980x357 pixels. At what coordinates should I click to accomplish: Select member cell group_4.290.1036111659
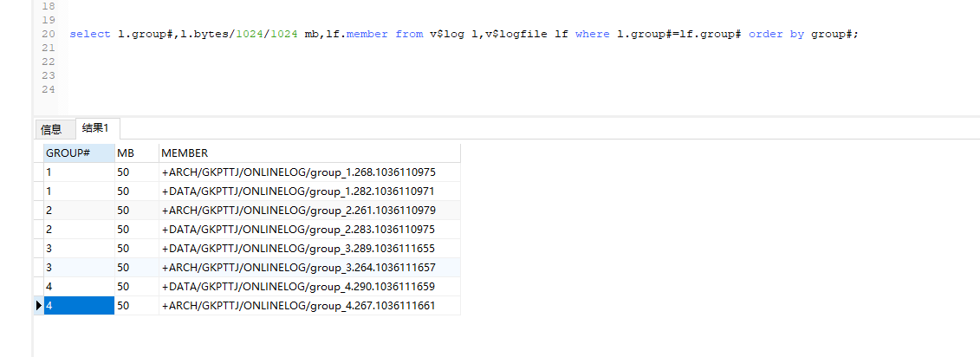point(309,286)
